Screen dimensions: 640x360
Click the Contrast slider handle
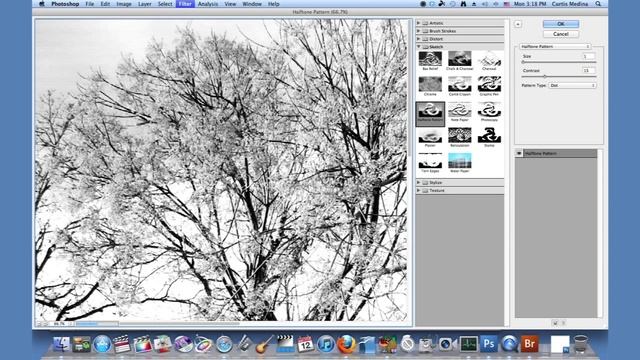(x=544, y=76)
